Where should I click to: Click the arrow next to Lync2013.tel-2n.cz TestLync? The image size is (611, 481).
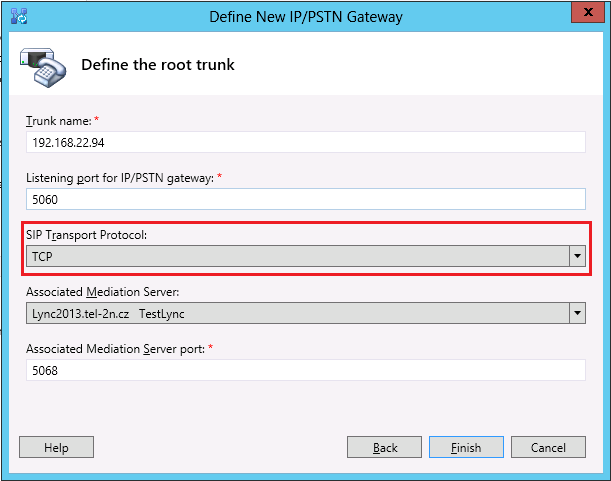pos(576,313)
